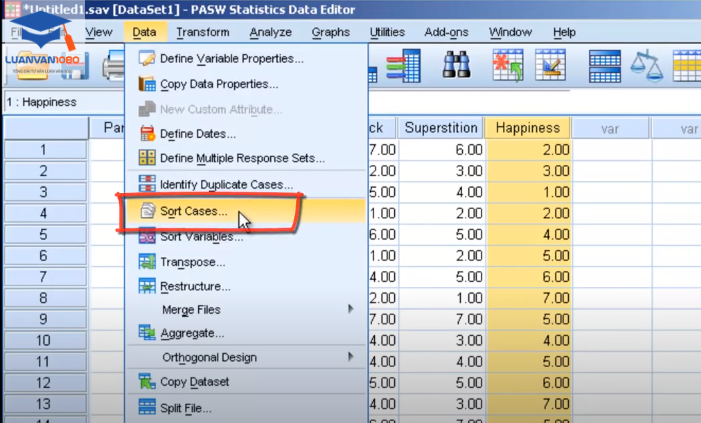Viewport: 701px width, 423px height.
Task: Click Superstition cell in row 1
Action: (442, 149)
